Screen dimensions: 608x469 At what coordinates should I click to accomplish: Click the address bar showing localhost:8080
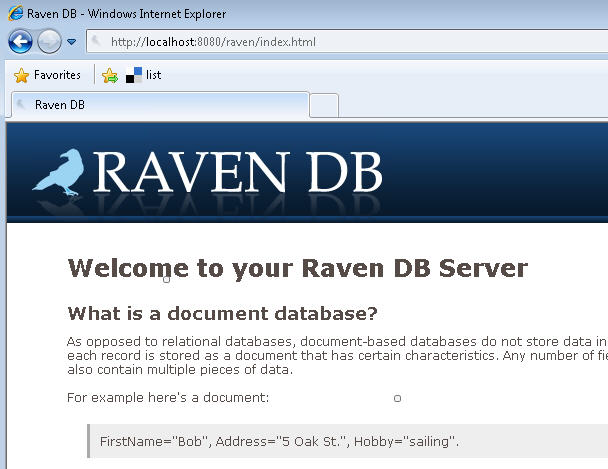pos(347,41)
